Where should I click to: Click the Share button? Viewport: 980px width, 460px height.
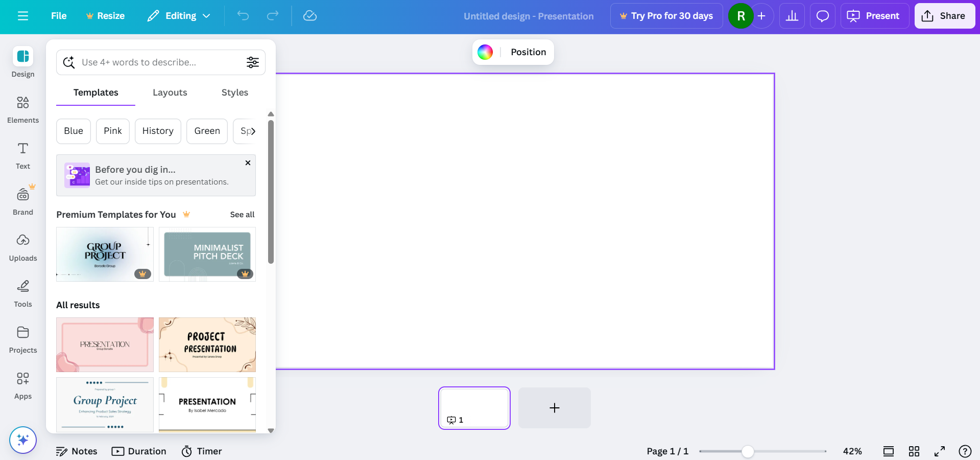tap(945, 16)
